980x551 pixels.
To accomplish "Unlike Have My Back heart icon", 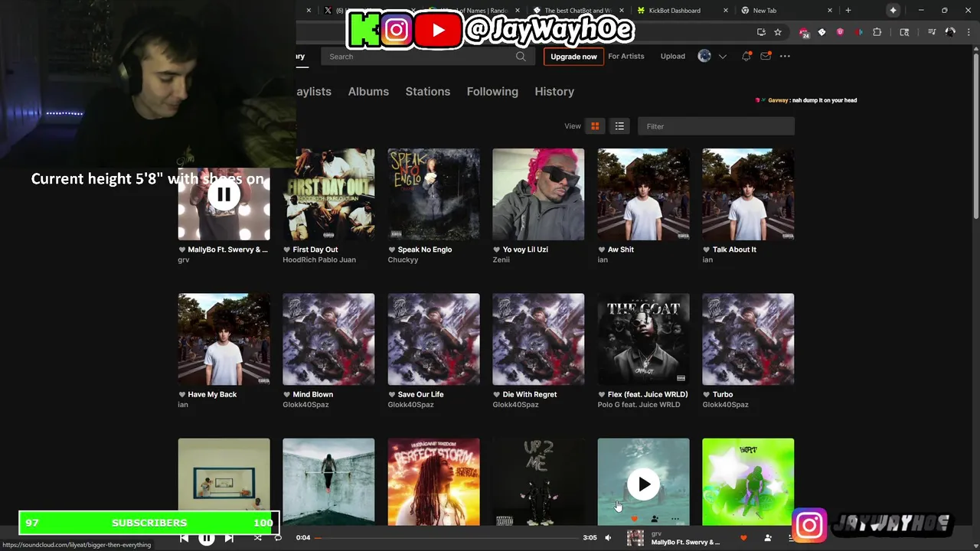I will click(182, 394).
